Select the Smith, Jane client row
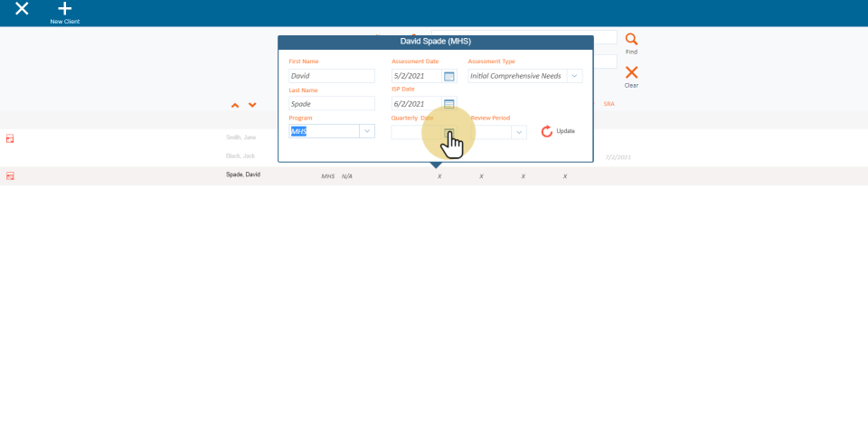 [241, 137]
